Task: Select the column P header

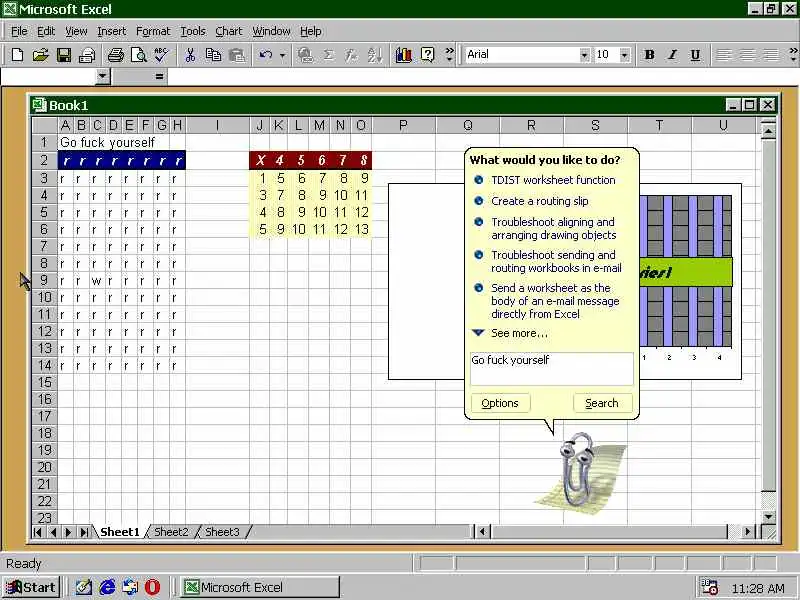Action: point(403,125)
